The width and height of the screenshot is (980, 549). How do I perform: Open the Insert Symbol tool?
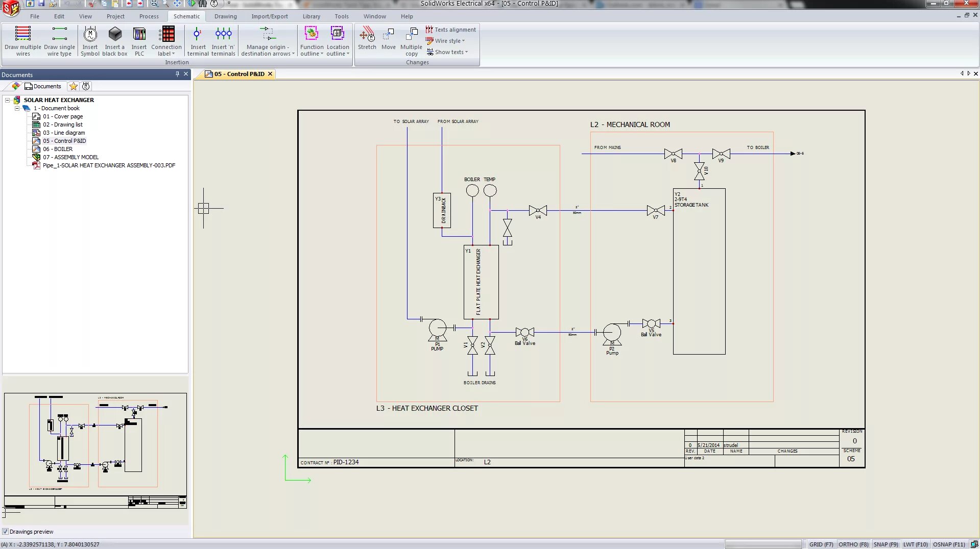pyautogui.click(x=90, y=41)
